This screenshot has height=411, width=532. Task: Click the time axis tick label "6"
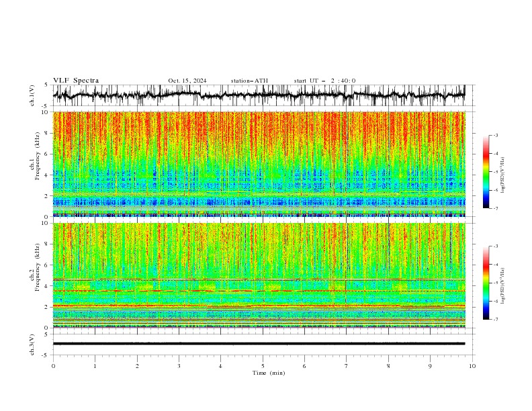[304, 366]
